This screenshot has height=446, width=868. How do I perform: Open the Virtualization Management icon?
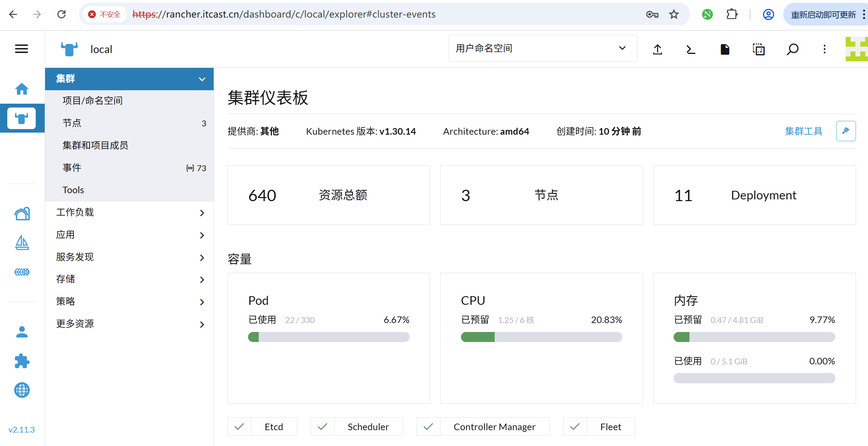pos(22,272)
